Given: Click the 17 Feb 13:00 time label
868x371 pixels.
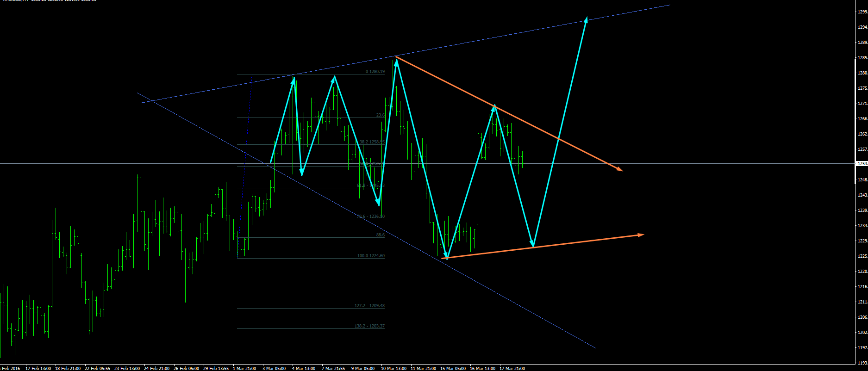Looking at the screenshot, I should pos(38,368).
